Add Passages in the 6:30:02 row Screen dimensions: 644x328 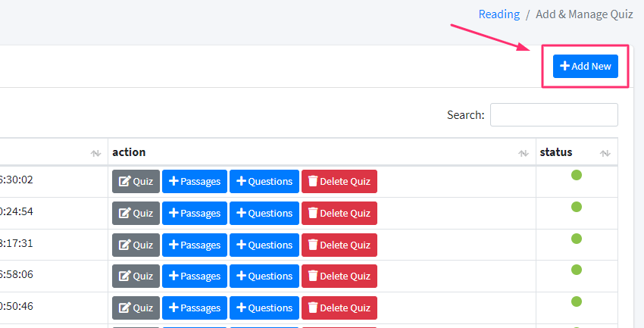coord(195,182)
